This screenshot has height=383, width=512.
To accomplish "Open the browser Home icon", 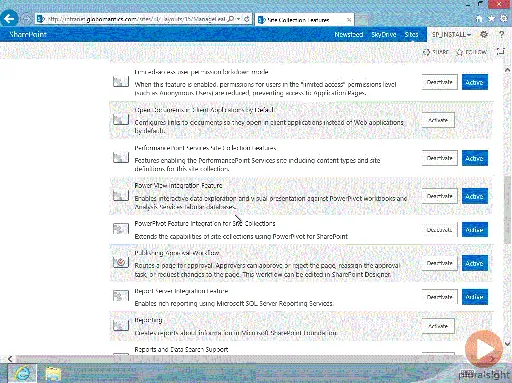I will tap(479, 19).
